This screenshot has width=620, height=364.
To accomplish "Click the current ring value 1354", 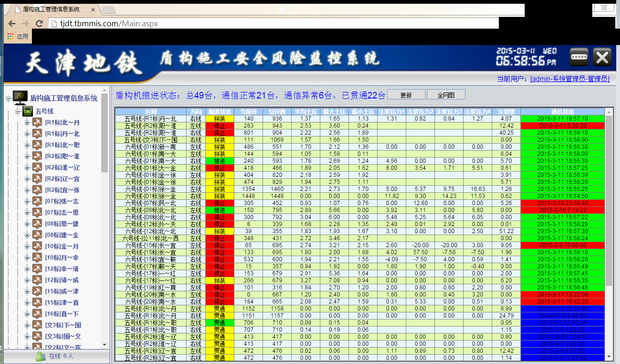I will 248,189.
